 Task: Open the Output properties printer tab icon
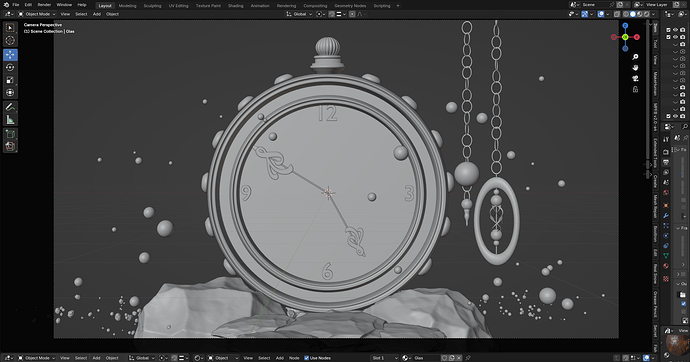[x=666, y=162]
